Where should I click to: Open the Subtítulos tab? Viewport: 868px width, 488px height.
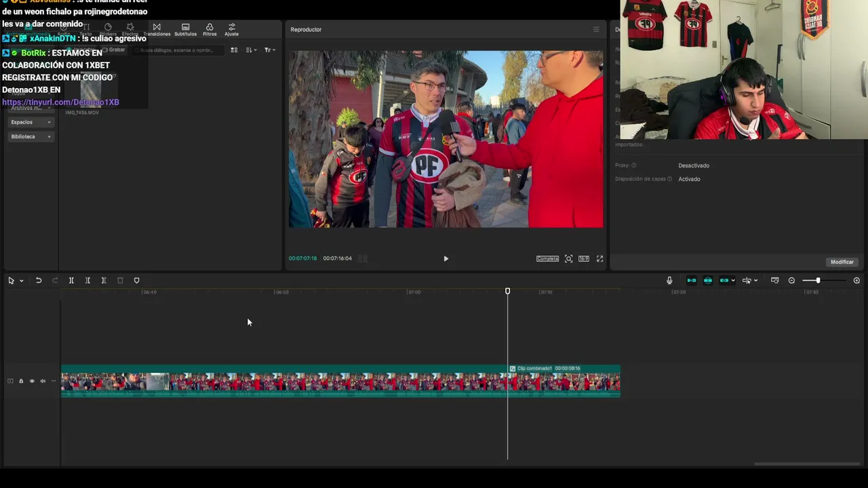point(185,30)
